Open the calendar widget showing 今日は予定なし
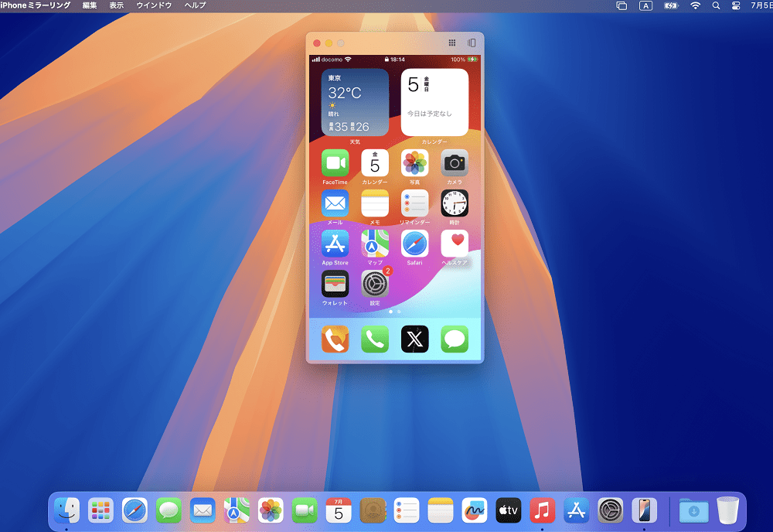Screen dimensions: 773x532 pos(434,102)
